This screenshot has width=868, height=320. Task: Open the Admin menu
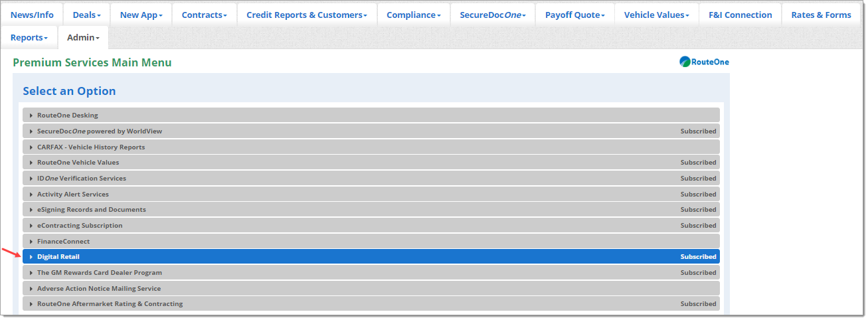(83, 38)
